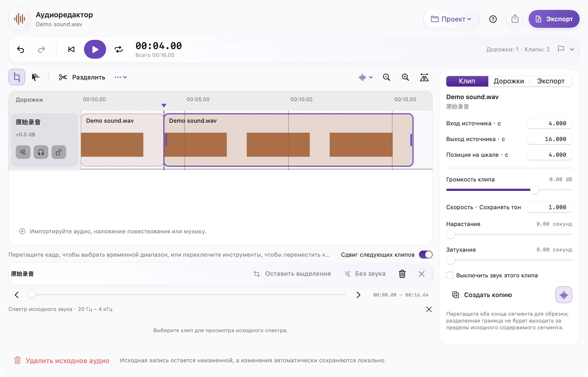Zoom in the timeline

(x=405, y=77)
